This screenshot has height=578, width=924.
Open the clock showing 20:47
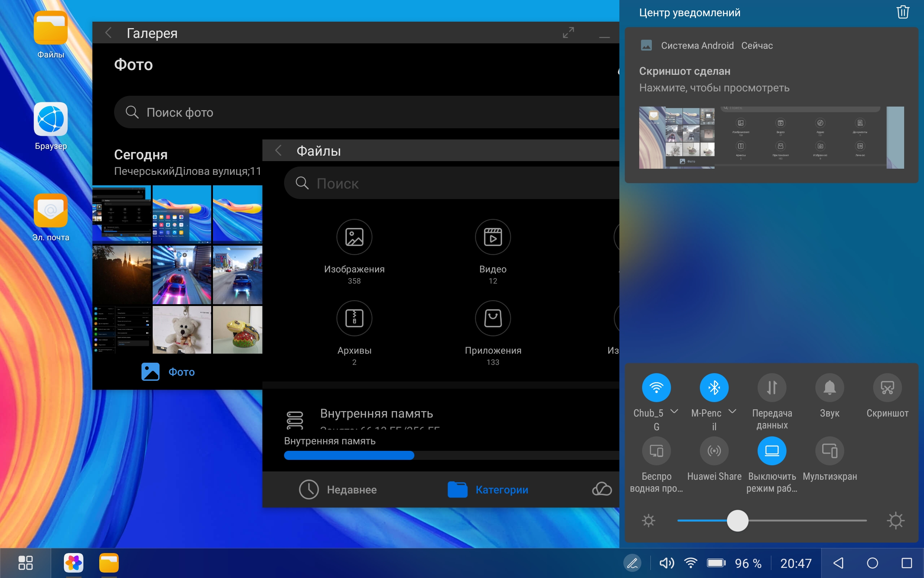796,563
